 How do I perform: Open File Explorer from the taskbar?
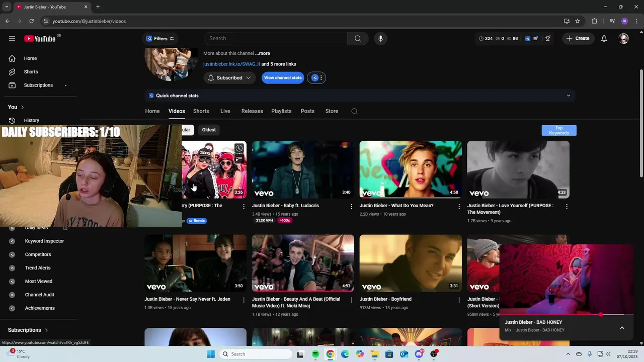[374, 354]
